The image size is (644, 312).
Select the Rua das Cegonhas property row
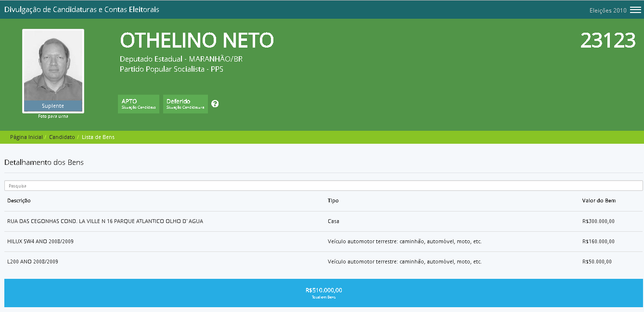[x=105, y=222]
